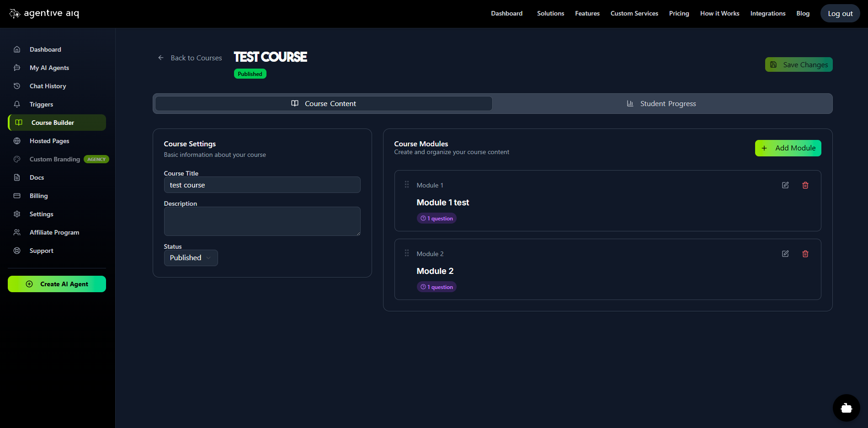Follow the Back to Courses link
The height and width of the screenshot is (428, 868).
[x=196, y=58]
